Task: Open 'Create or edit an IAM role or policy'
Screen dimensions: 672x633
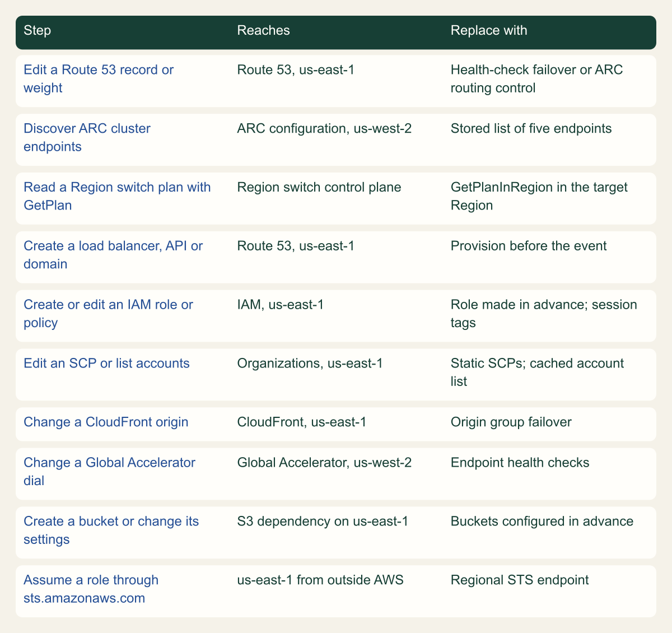Action: pos(108,313)
